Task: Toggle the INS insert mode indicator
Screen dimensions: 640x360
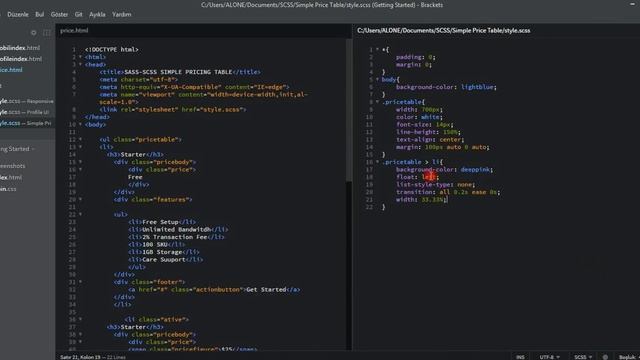Action: coord(520,357)
